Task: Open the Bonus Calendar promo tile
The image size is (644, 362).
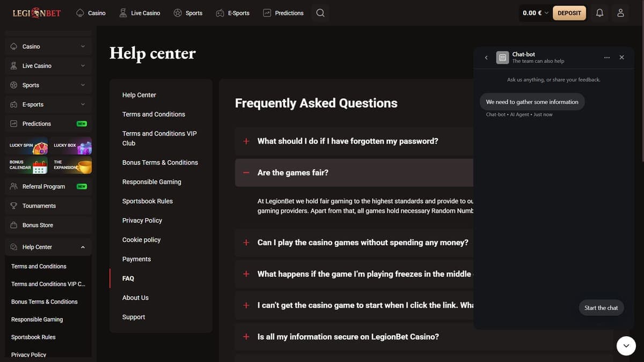Action: point(27,165)
